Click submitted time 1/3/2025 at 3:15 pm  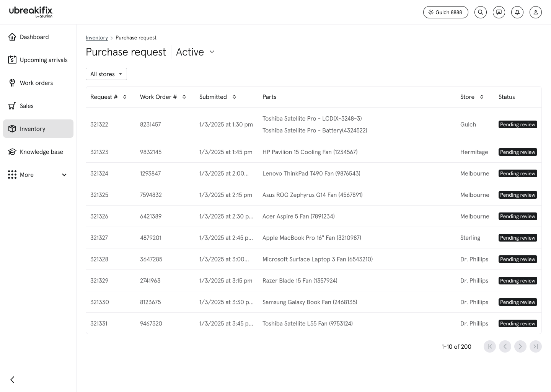pos(226,281)
